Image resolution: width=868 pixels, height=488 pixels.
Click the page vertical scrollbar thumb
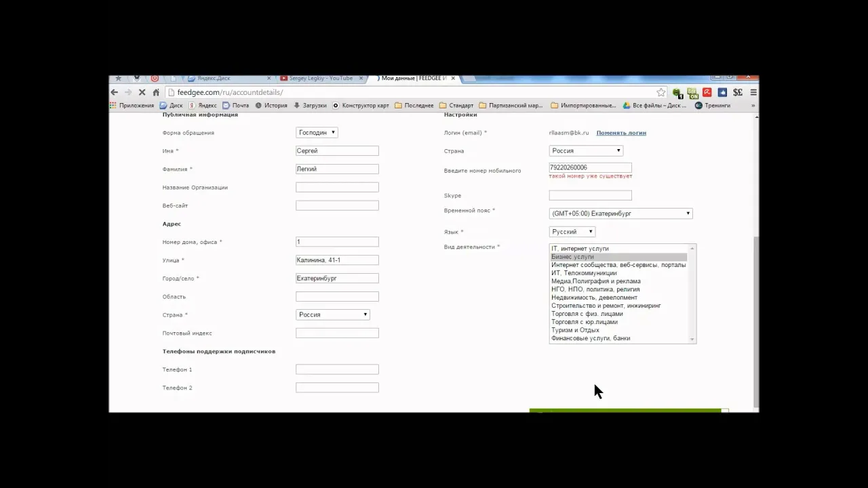(756, 322)
